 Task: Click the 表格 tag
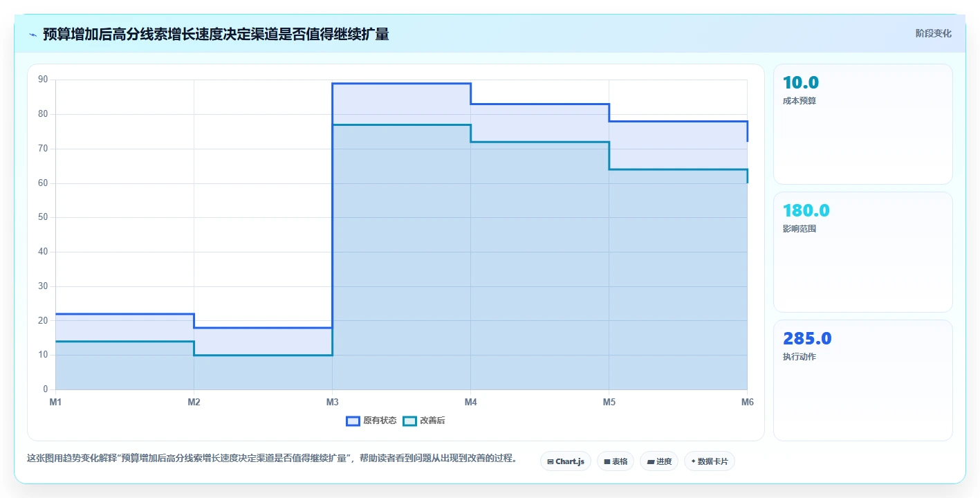pyautogui.click(x=615, y=461)
